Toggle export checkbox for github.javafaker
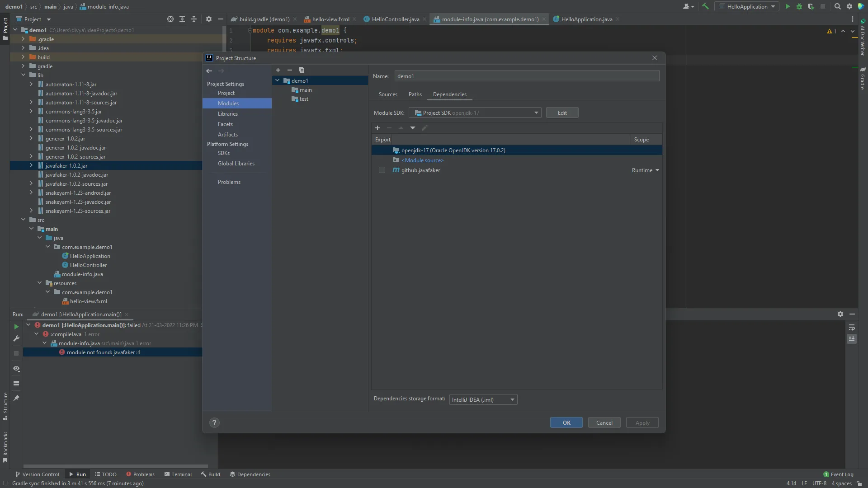The image size is (868, 488). point(382,170)
